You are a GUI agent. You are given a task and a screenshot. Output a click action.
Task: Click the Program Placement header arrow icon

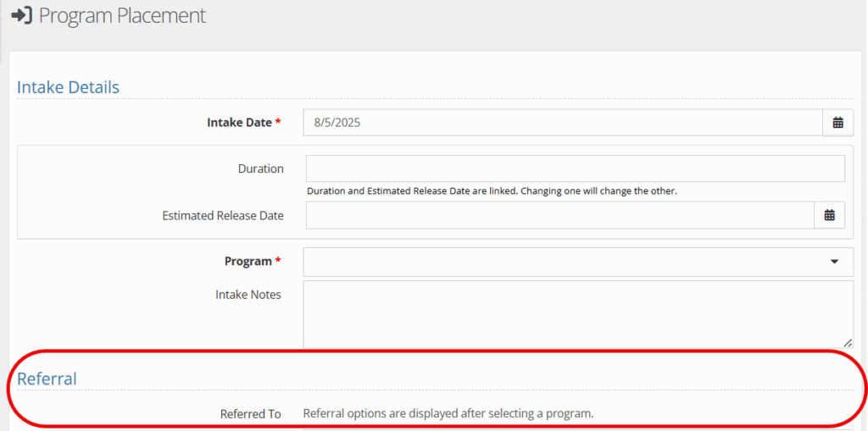click(x=23, y=15)
